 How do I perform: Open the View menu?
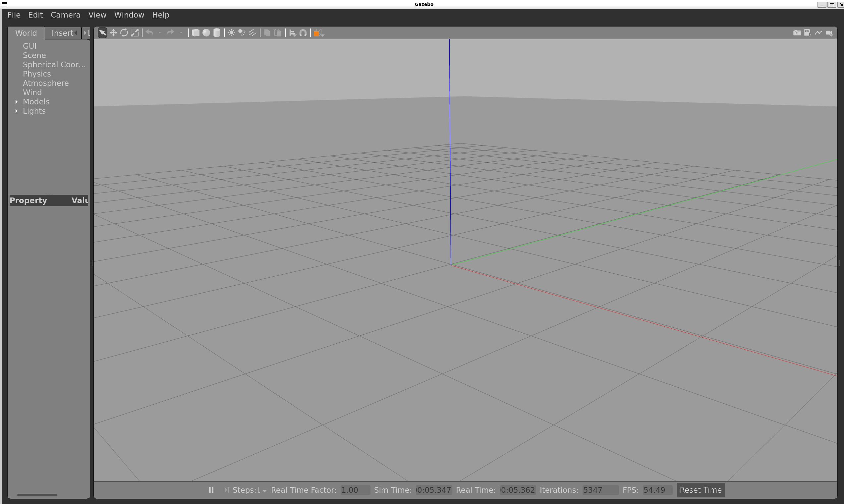97,15
